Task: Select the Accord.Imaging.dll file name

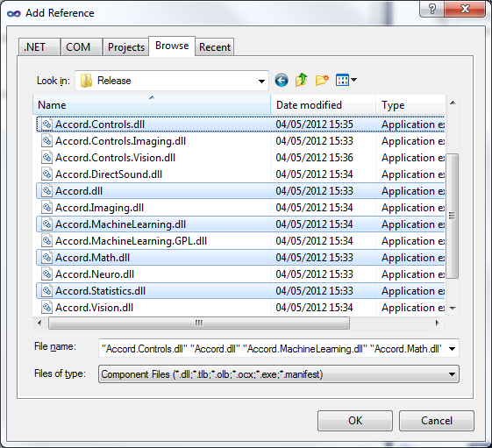Action: pyautogui.click(x=99, y=208)
